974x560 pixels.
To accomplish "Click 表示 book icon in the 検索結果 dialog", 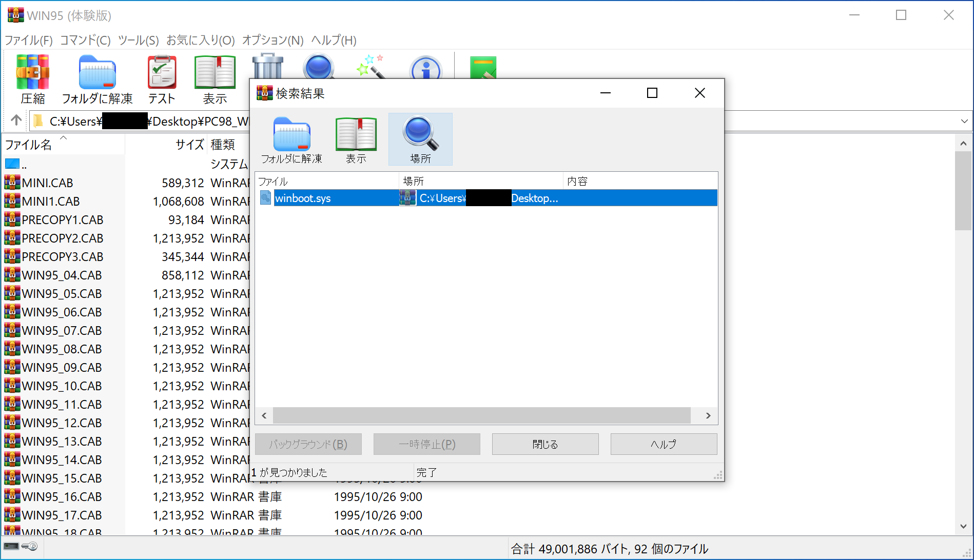I will tap(356, 139).
